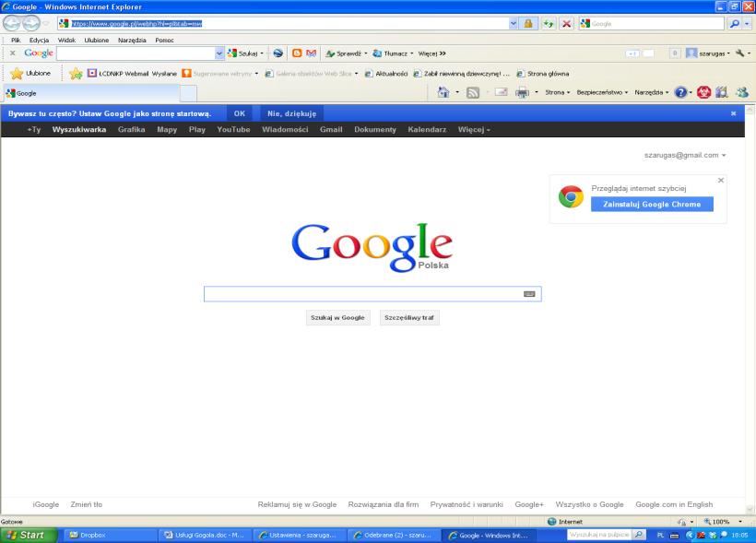
Task: Open the Widok menu
Action: (66, 40)
